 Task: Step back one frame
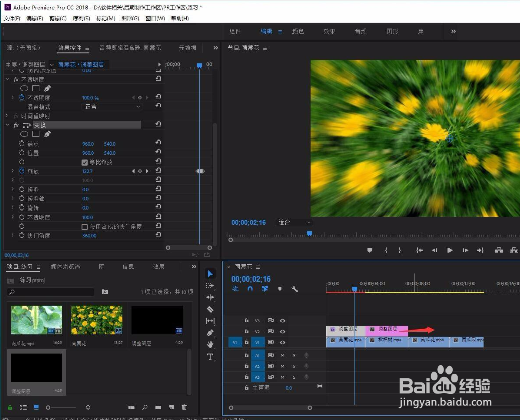pyautogui.click(x=434, y=250)
